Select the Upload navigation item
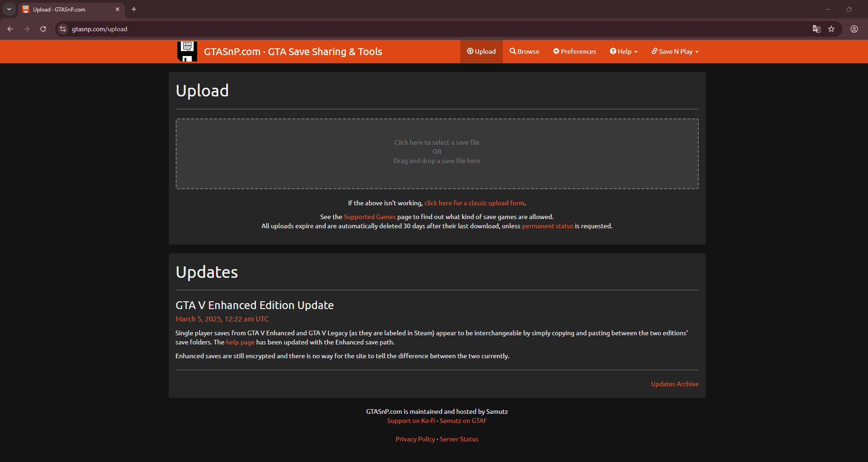This screenshot has width=868, height=462. pos(481,51)
